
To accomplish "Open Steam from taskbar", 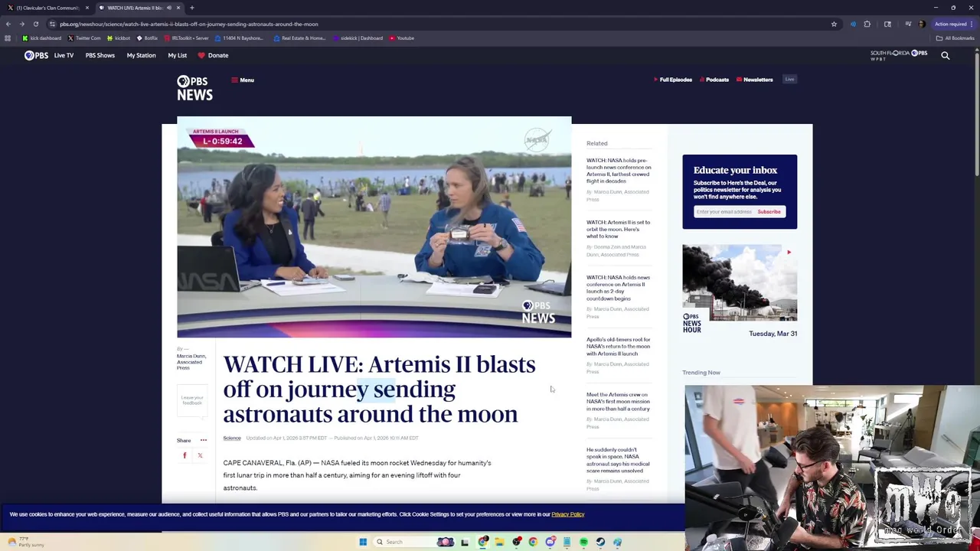I will [600, 542].
